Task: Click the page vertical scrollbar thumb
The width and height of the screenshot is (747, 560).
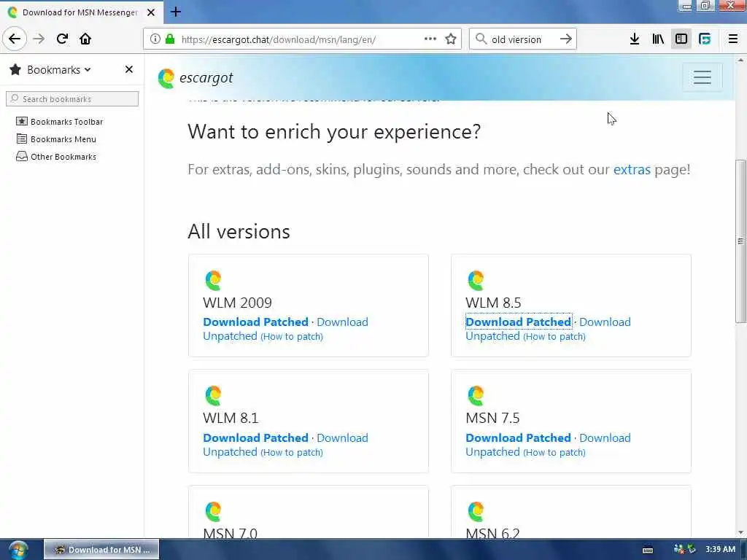Action: click(x=740, y=241)
